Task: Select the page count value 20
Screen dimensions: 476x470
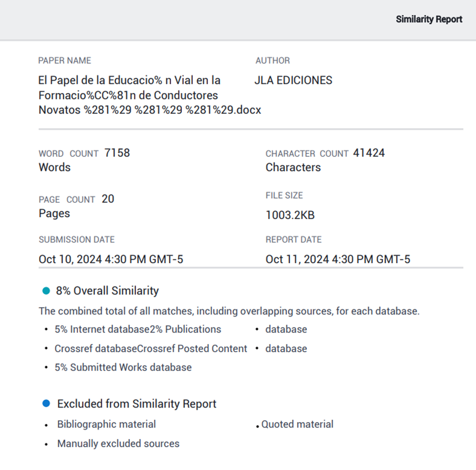Action: tap(108, 199)
